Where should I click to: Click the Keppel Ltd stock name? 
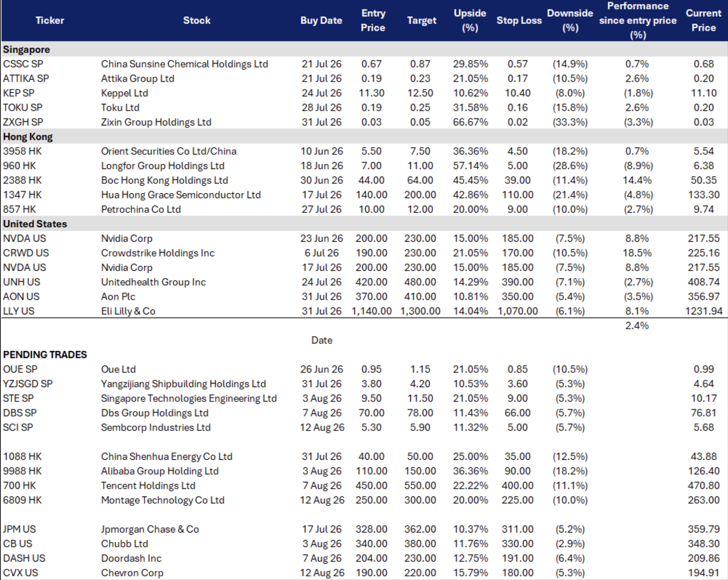tap(125, 93)
